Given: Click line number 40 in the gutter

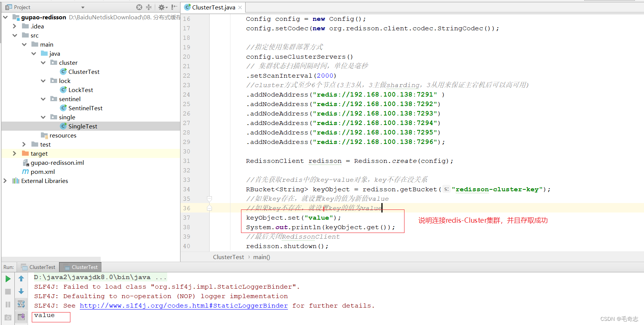Looking at the screenshot, I should coord(187,246).
